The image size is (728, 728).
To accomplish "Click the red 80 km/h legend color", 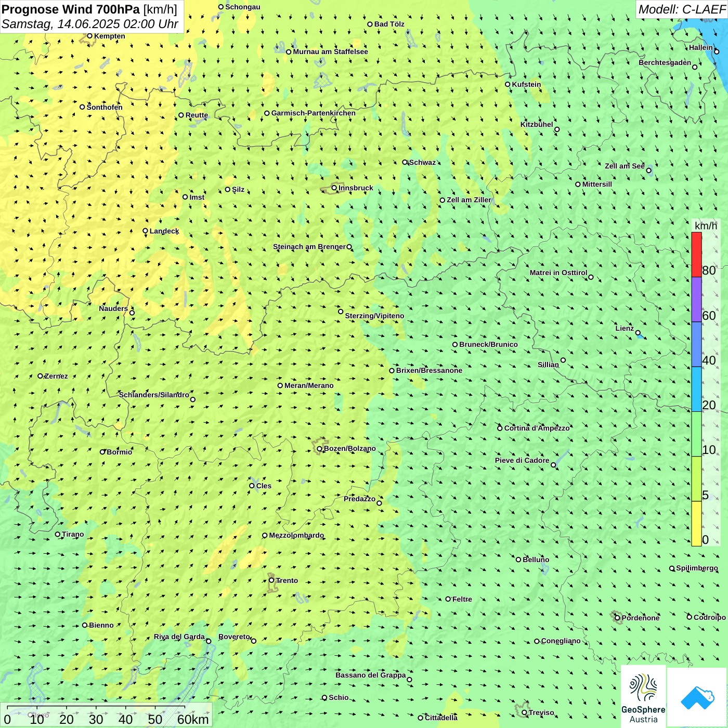I will pos(696,254).
